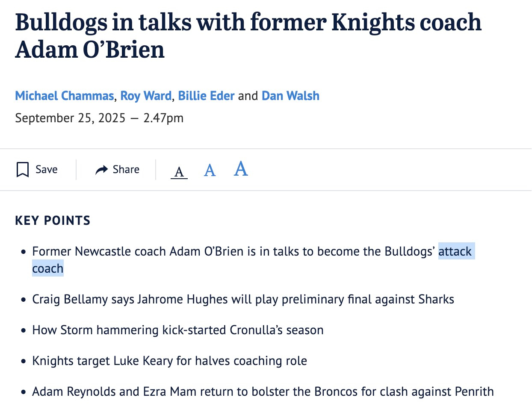Select the Craig Bellamy Jahrome Hughes key point
The image size is (532, 418).
[x=243, y=299]
